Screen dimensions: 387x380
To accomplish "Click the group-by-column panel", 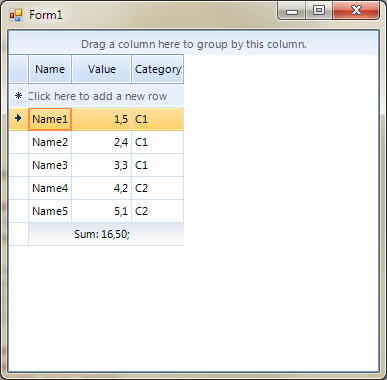I will pos(194,44).
